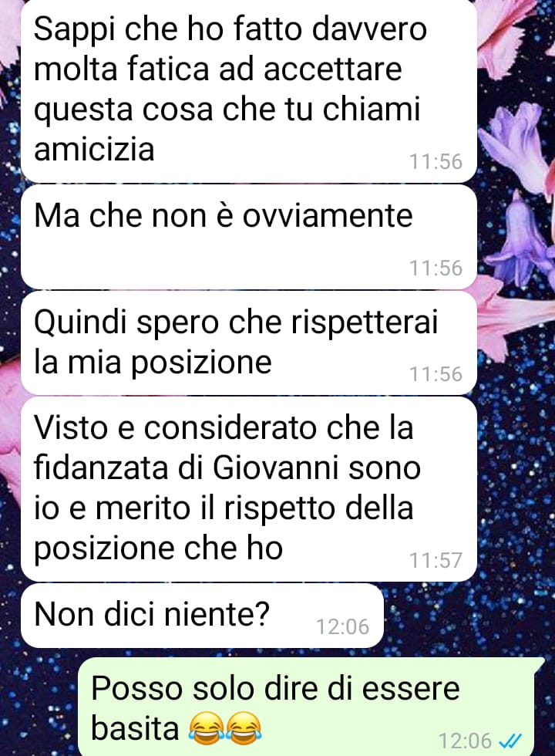
Task: Click the word 'amicizia' in first message
Action: click(94, 148)
